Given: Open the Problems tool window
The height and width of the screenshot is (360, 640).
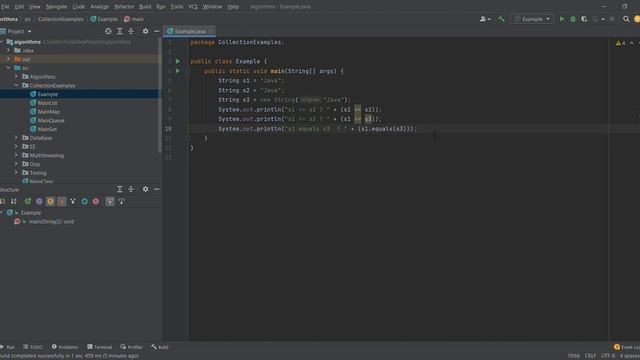Looking at the screenshot, I should 64,347.
